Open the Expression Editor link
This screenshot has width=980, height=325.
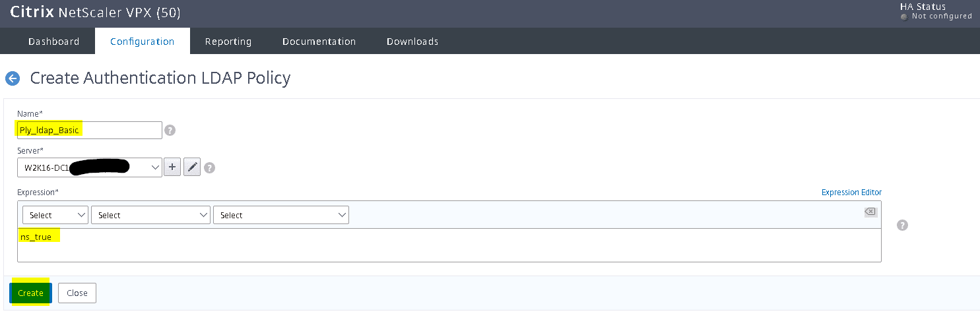pyautogui.click(x=851, y=192)
